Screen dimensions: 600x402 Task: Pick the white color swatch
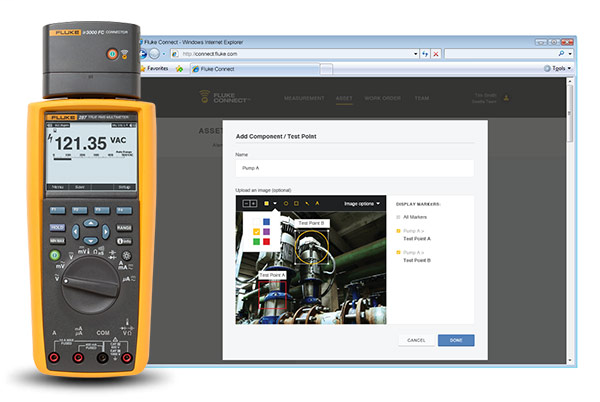pyautogui.click(x=256, y=221)
